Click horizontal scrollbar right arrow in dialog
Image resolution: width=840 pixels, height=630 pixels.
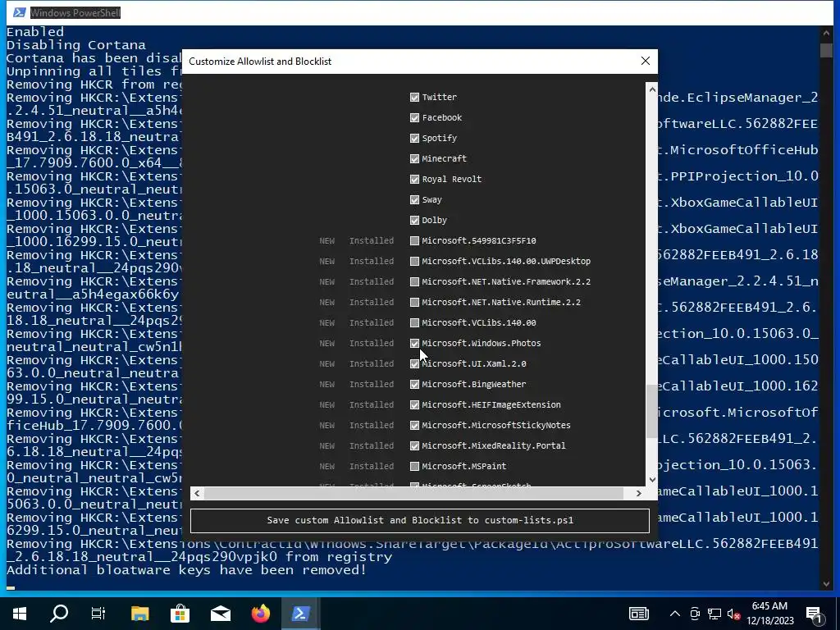pyautogui.click(x=638, y=493)
